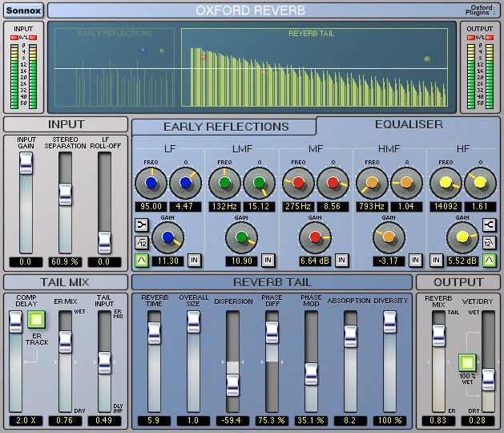504x433 pixels.
Task: Toggle the MF band IN button
Action: tap(341, 260)
